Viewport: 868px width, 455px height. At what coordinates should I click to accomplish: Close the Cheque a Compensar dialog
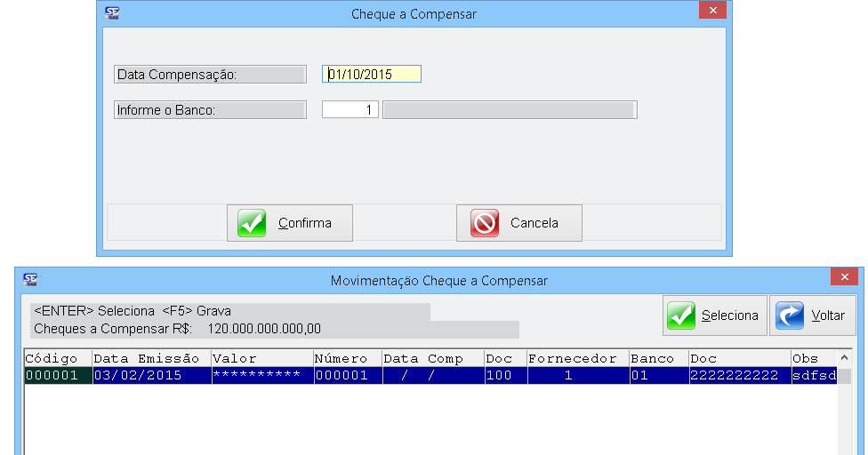(x=712, y=10)
